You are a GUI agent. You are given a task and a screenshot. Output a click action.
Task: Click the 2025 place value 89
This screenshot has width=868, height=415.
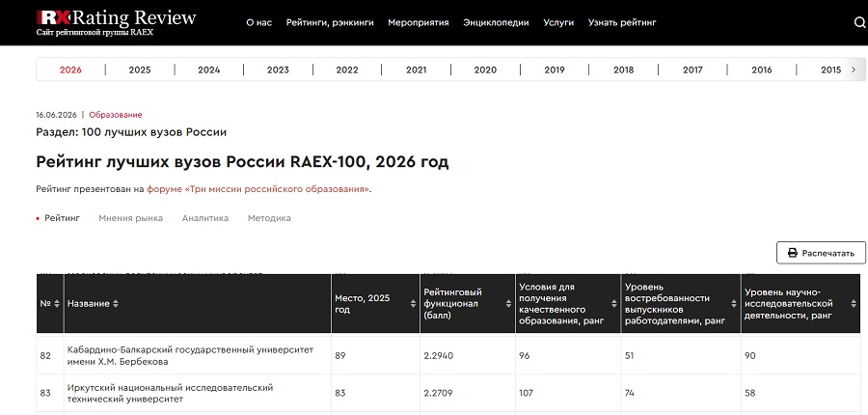[339, 356]
